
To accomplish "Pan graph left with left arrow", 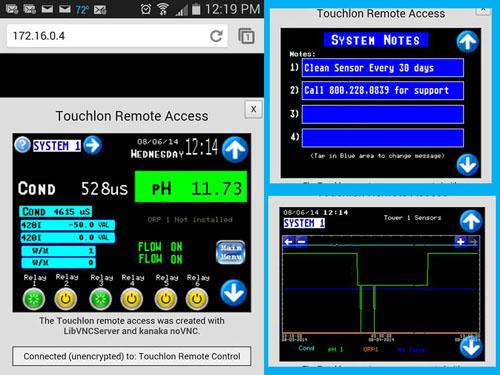I will [289, 242].
